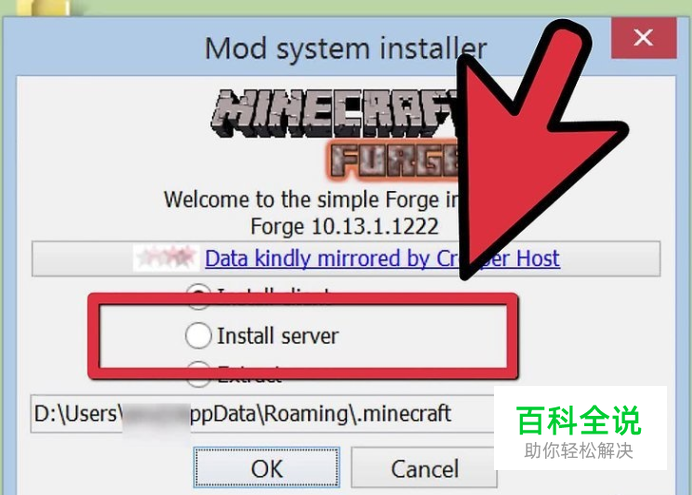Click the Forge 10.13.1.1222 version text
This screenshot has height=495, width=692.
pos(344,227)
